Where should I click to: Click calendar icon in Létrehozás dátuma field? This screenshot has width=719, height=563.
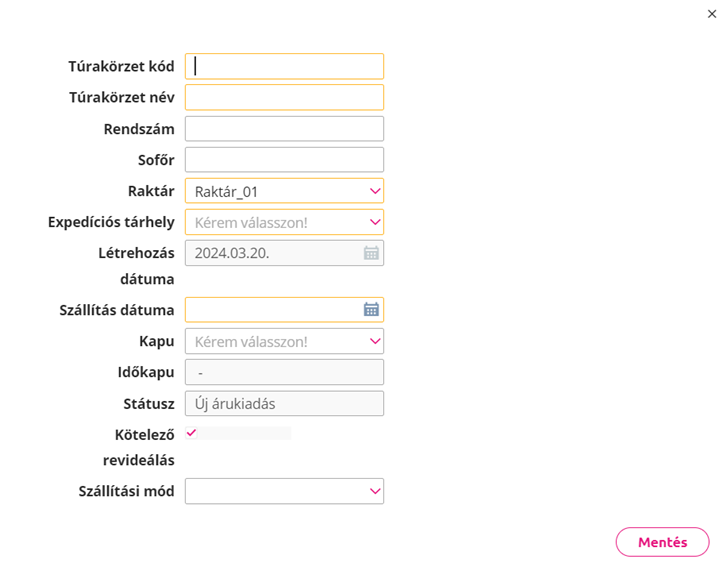[371, 253]
